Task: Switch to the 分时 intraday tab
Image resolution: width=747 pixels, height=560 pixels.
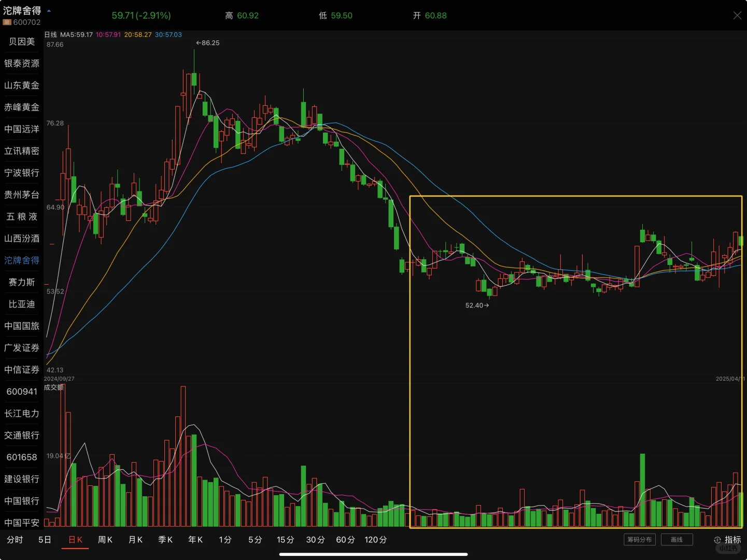Action: pyautogui.click(x=15, y=540)
